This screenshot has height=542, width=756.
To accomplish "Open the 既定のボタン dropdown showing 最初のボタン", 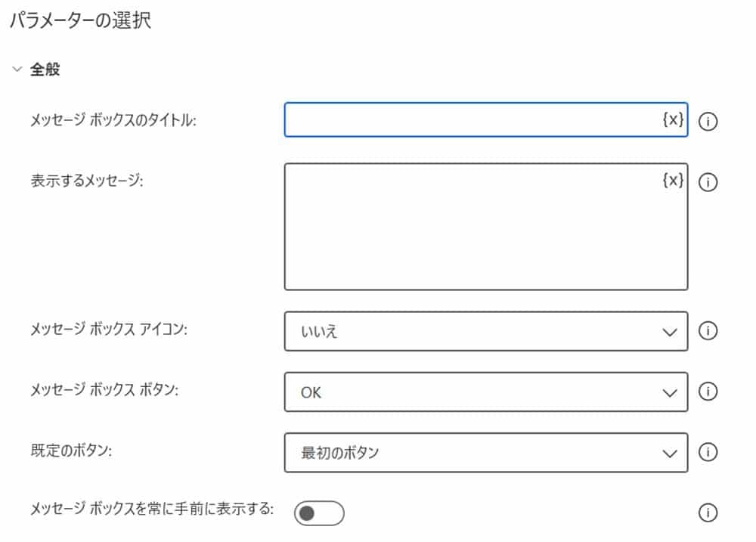I will [x=484, y=452].
